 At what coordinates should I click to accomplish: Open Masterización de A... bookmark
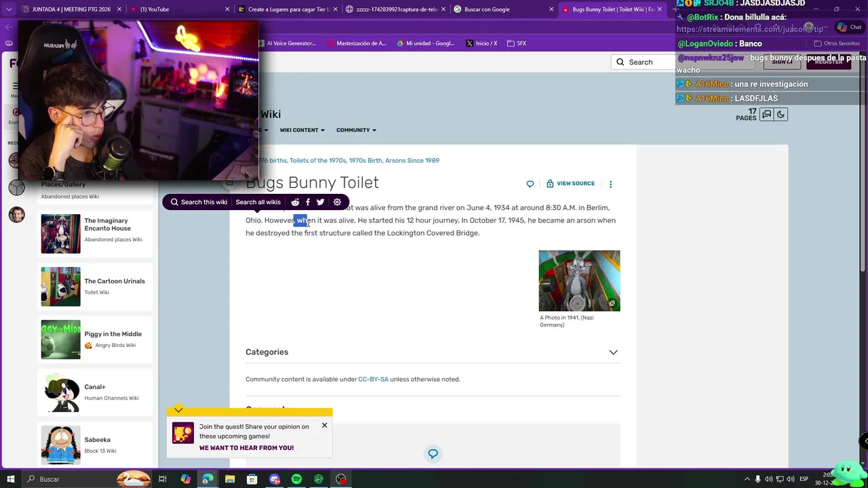click(x=357, y=43)
